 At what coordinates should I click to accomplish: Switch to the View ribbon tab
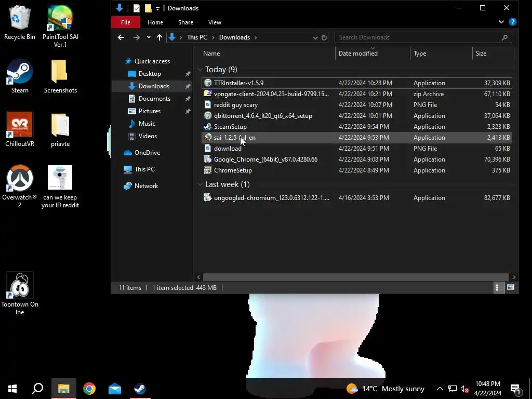tap(215, 22)
